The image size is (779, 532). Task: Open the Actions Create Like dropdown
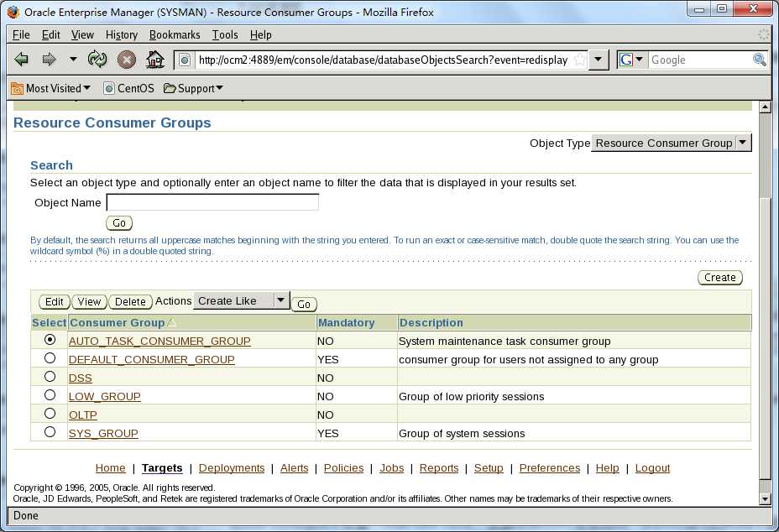(242, 301)
